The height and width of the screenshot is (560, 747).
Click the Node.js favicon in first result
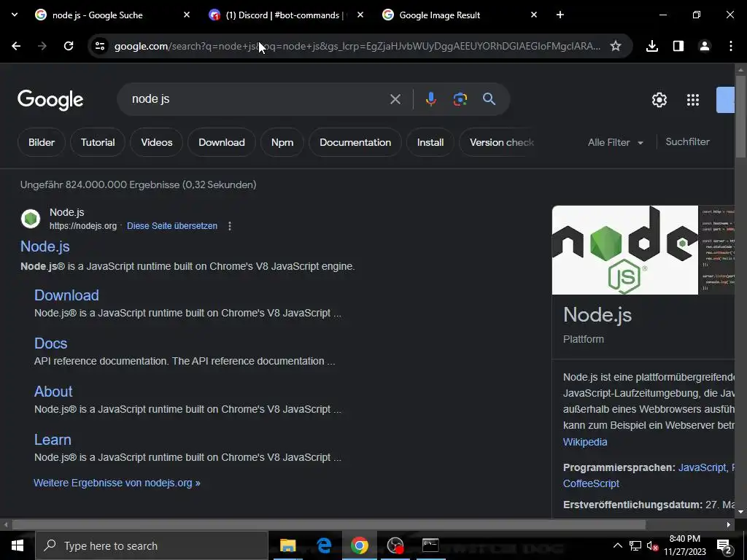tap(31, 219)
